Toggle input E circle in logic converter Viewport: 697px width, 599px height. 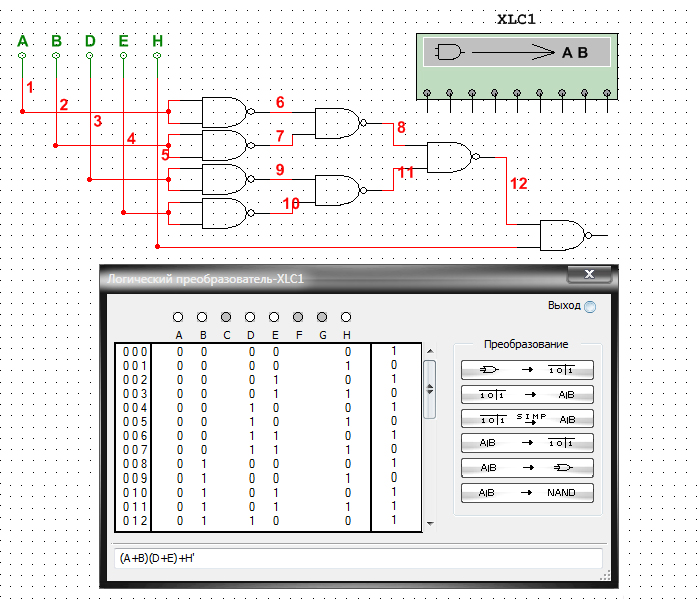click(x=274, y=317)
